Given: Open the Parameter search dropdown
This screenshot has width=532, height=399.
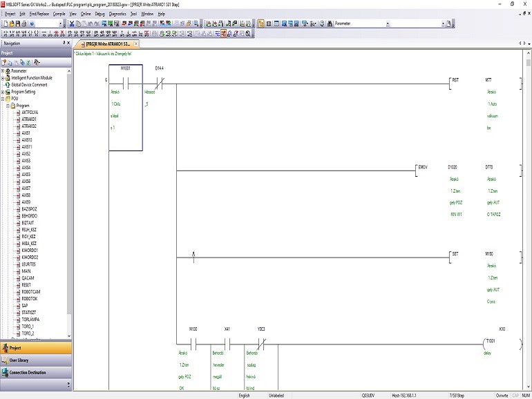Looking at the screenshot, I should click(388, 23).
